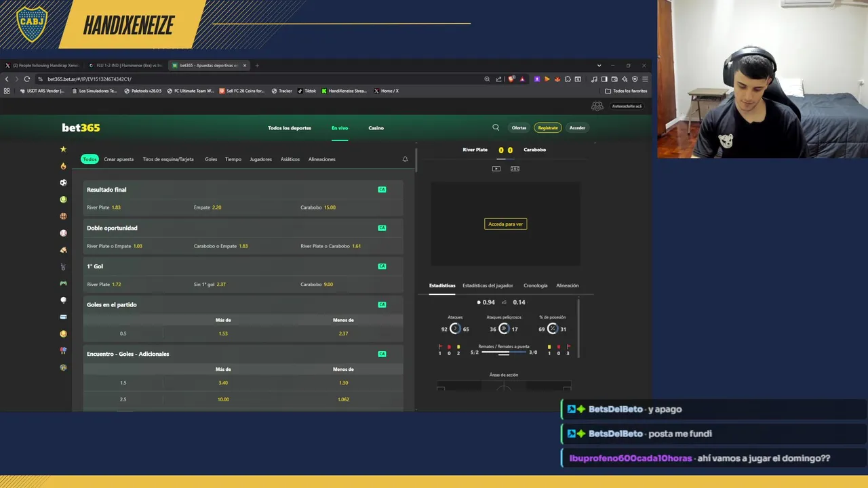
Task: Click the share icon in address bar
Action: pyautogui.click(x=499, y=79)
